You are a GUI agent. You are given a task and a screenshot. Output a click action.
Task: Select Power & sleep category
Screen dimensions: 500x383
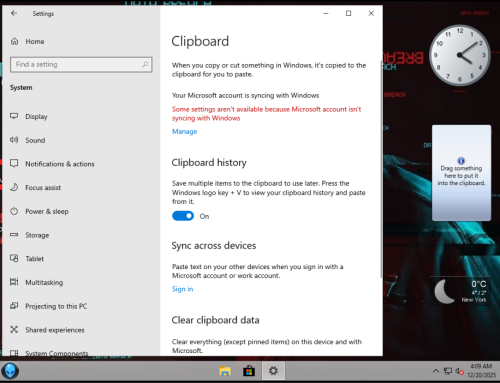tap(47, 211)
